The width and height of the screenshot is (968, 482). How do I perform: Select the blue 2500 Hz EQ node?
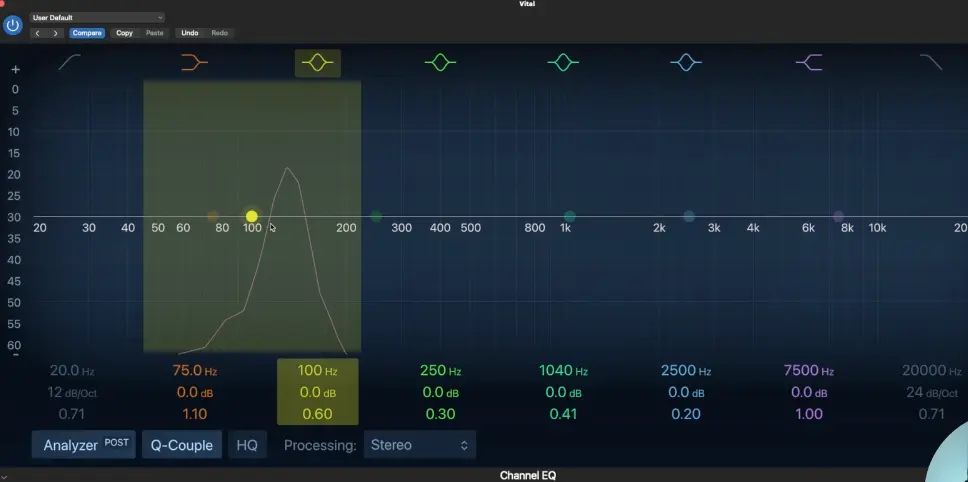[x=689, y=217]
